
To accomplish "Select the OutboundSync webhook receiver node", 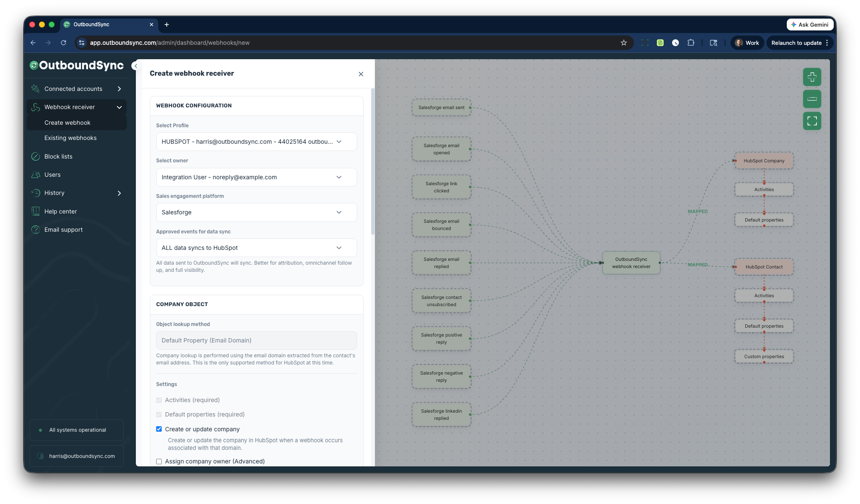I will pyautogui.click(x=631, y=263).
